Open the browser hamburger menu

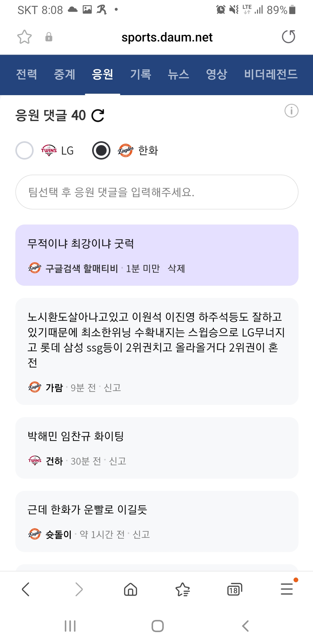(287, 589)
